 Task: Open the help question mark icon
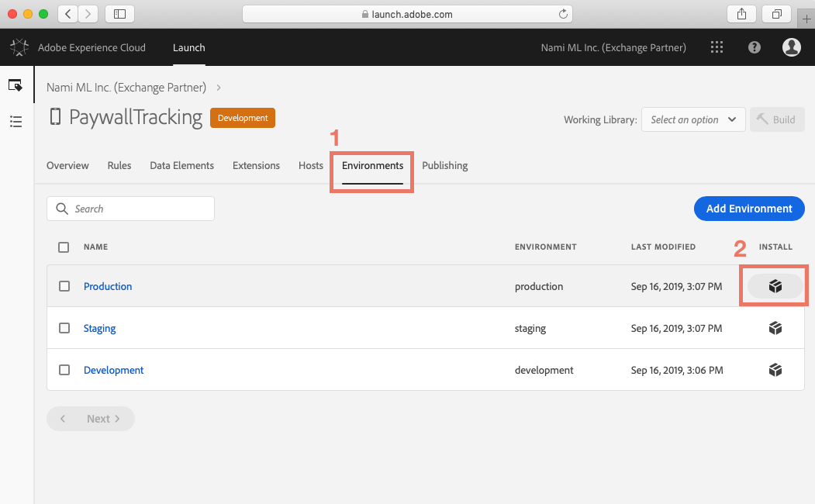(755, 47)
